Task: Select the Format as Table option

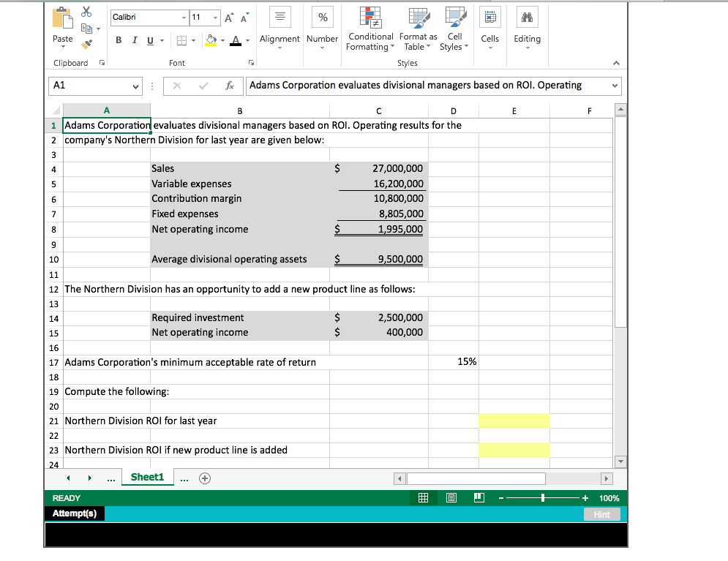Action: (418, 29)
